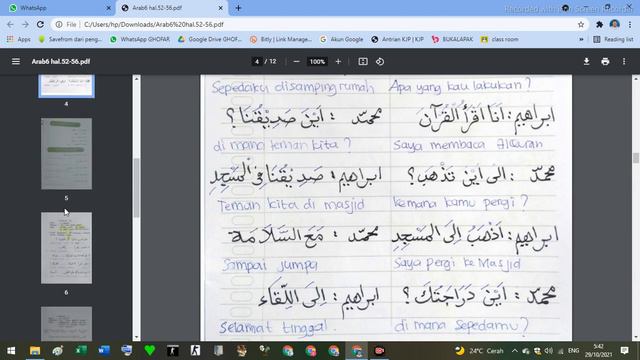Screen dimensions: 640x360
Task: Select the Arab6 hal.52-56.pdf tab
Action: (171, 8)
